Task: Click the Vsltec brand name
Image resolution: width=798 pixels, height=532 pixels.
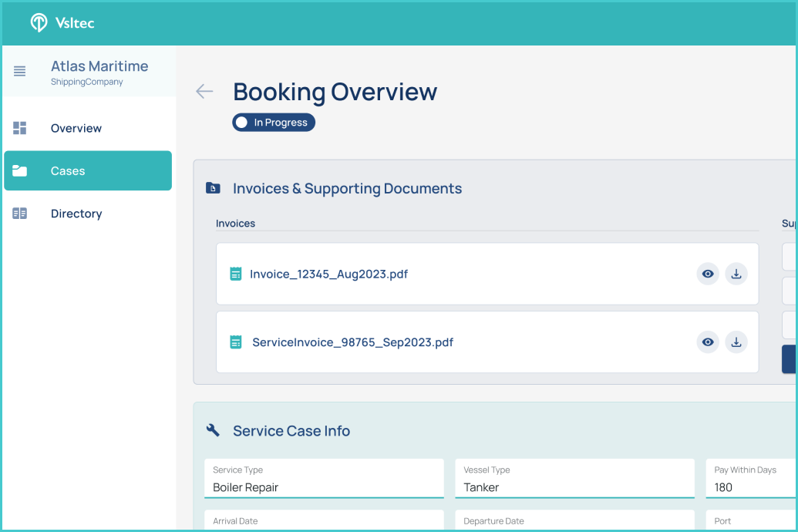Action: point(75,23)
